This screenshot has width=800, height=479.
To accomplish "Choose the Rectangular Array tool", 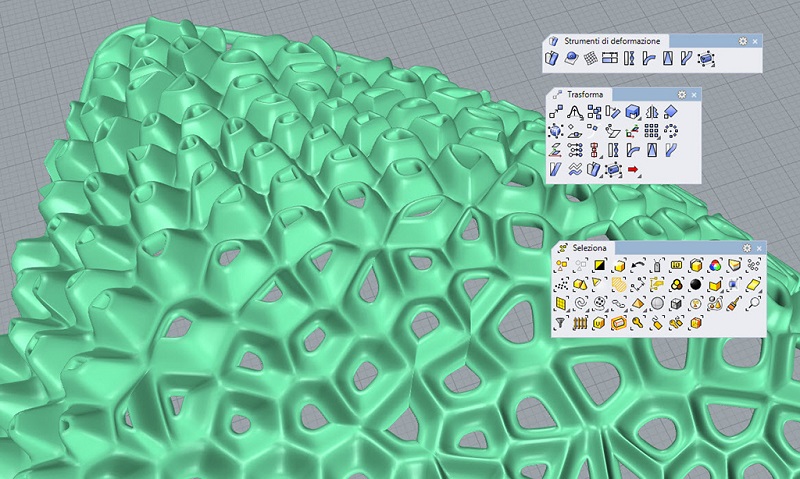I will [x=651, y=131].
